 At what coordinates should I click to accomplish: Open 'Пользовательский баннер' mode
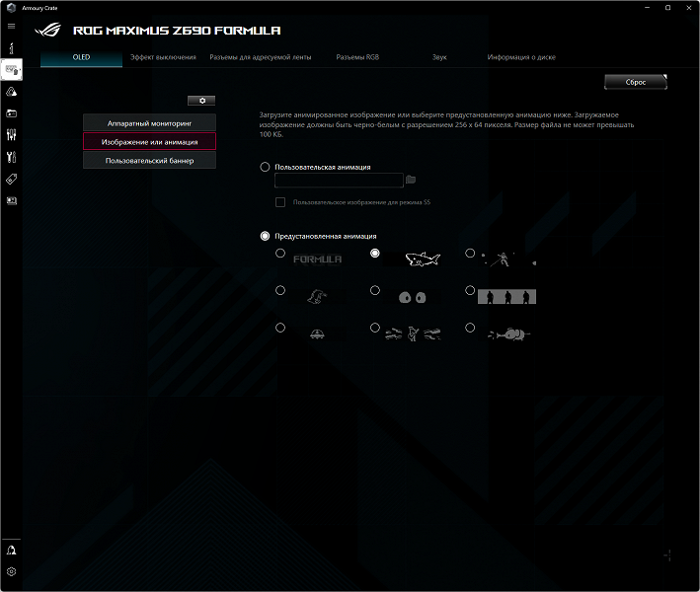(149, 160)
